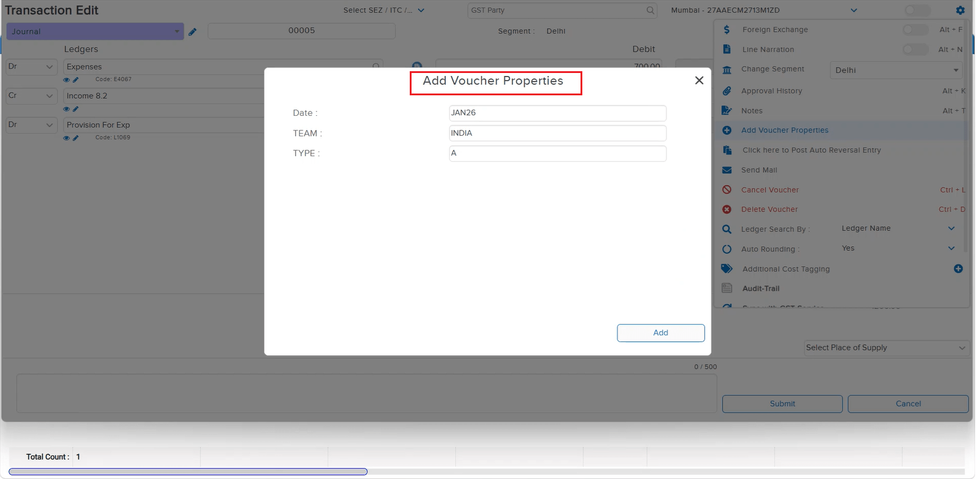Open Dr dropdown for Expenses row
This screenshot has width=980, height=479.
pyautogui.click(x=31, y=67)
